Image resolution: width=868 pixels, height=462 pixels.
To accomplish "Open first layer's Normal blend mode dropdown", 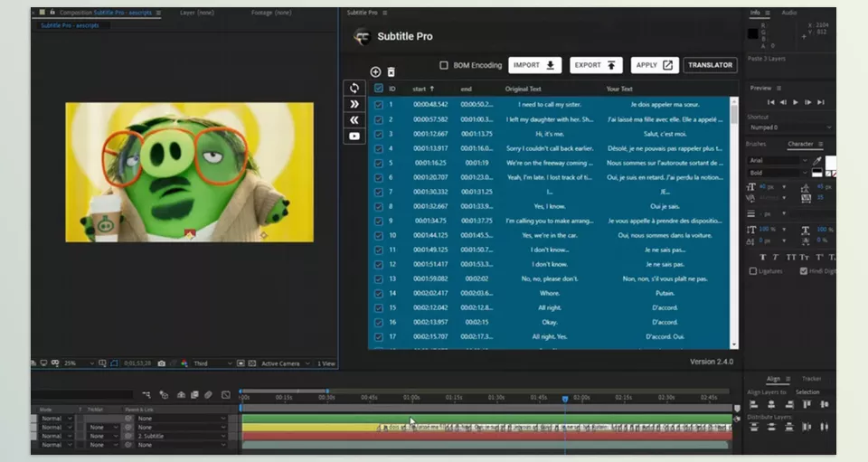I will (x=56, y=419).
